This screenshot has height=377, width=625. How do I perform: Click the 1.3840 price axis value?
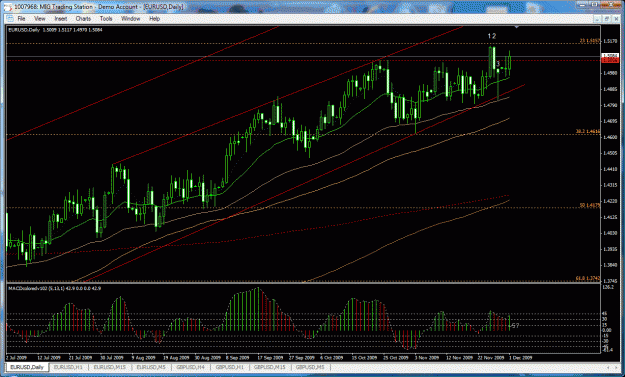(611, 265)
